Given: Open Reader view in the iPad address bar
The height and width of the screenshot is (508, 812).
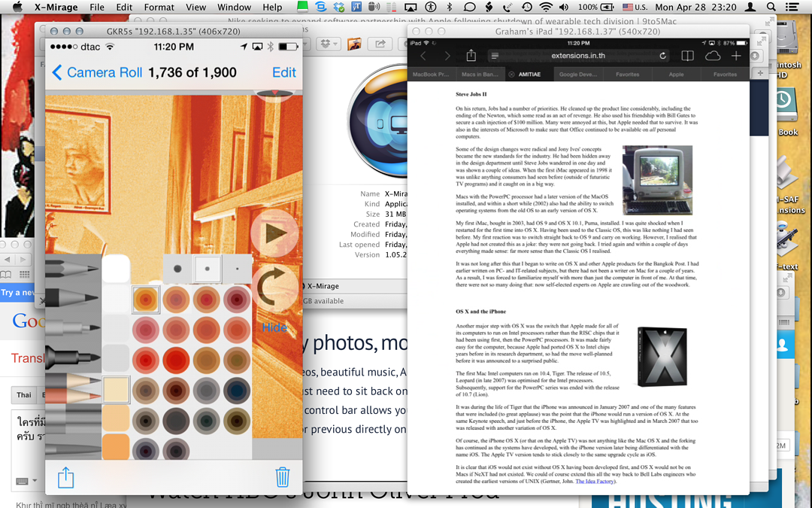Looking at the screenshot, I should (x=495, y=56).
